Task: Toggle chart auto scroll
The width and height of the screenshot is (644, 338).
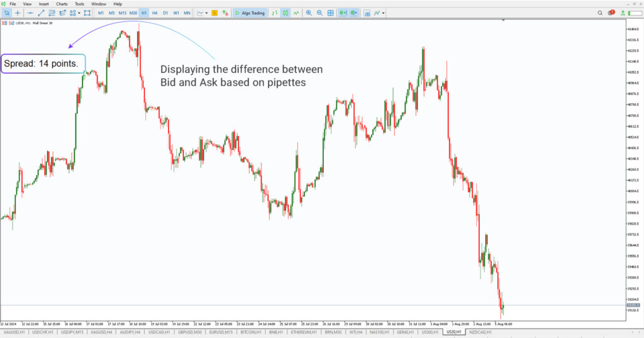Action: coord(343,13)
